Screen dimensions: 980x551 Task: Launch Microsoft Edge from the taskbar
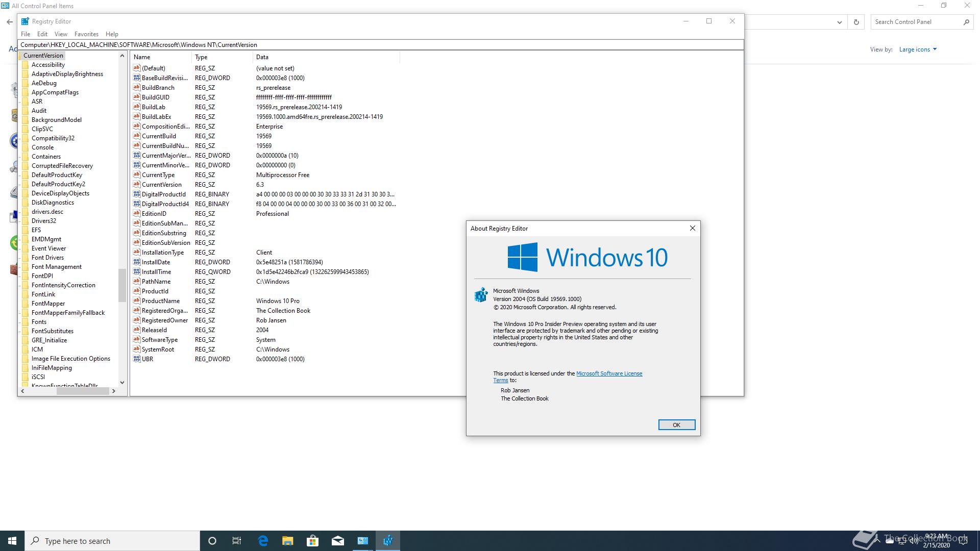coord(263,541)
